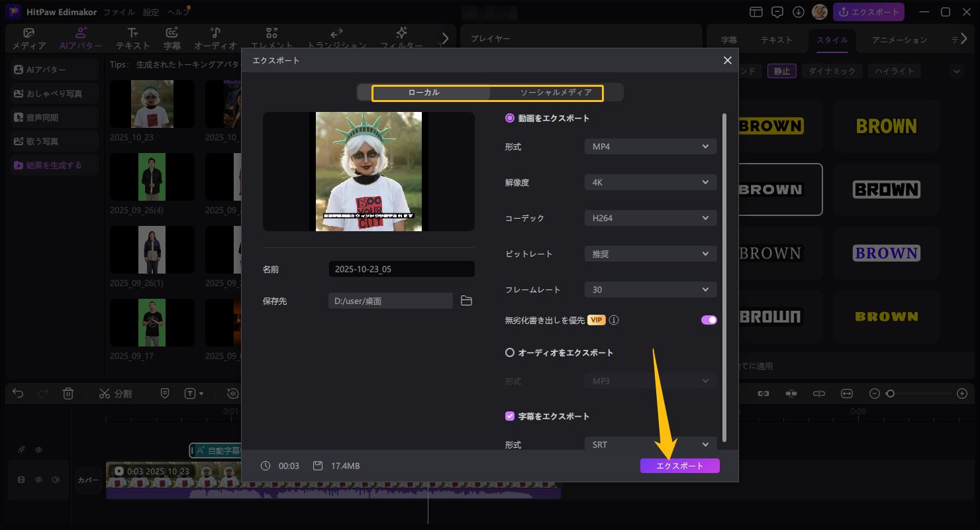Click the download icon in title bar

pyautogui.click(x=799, y=12)
